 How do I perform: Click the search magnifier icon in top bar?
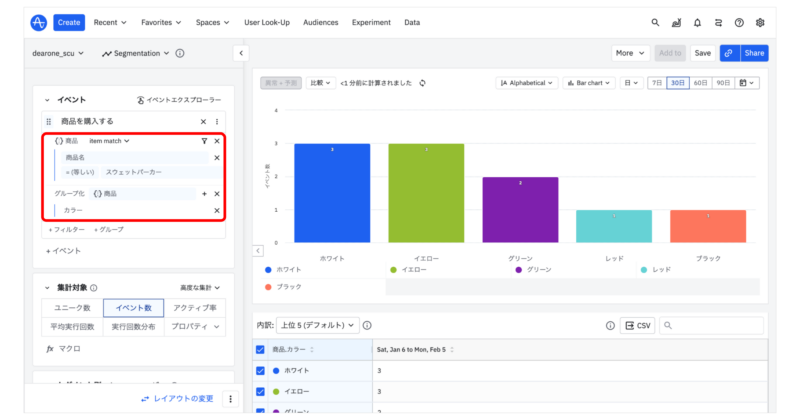click(x=656, y=22)
